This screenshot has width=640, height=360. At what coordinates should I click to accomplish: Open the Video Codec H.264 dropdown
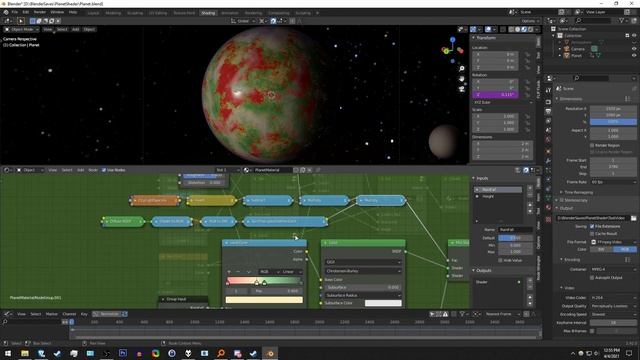[613, 298]
